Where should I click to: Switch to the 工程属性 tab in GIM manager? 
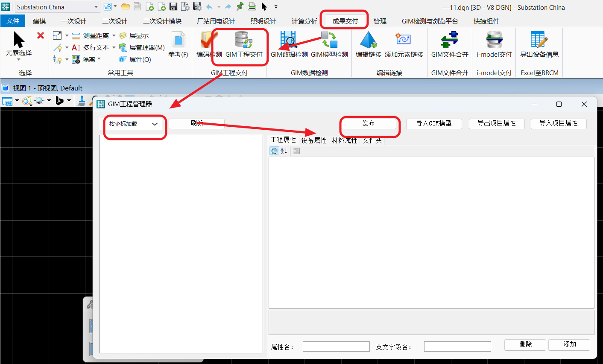pyautogui.click(x=283, y=140)
